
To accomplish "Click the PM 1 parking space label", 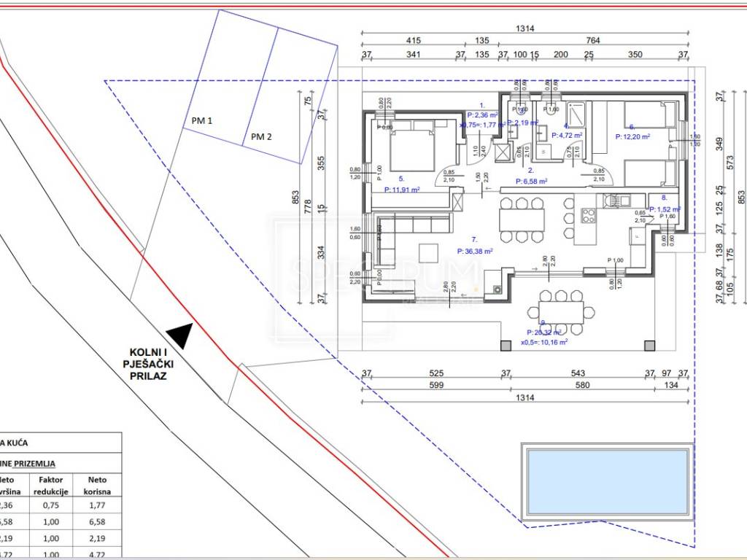I will tap(202, 120).
